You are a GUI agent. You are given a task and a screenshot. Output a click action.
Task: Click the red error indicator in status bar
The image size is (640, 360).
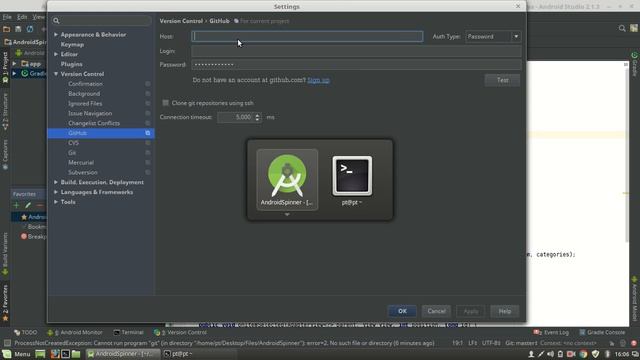634,343
